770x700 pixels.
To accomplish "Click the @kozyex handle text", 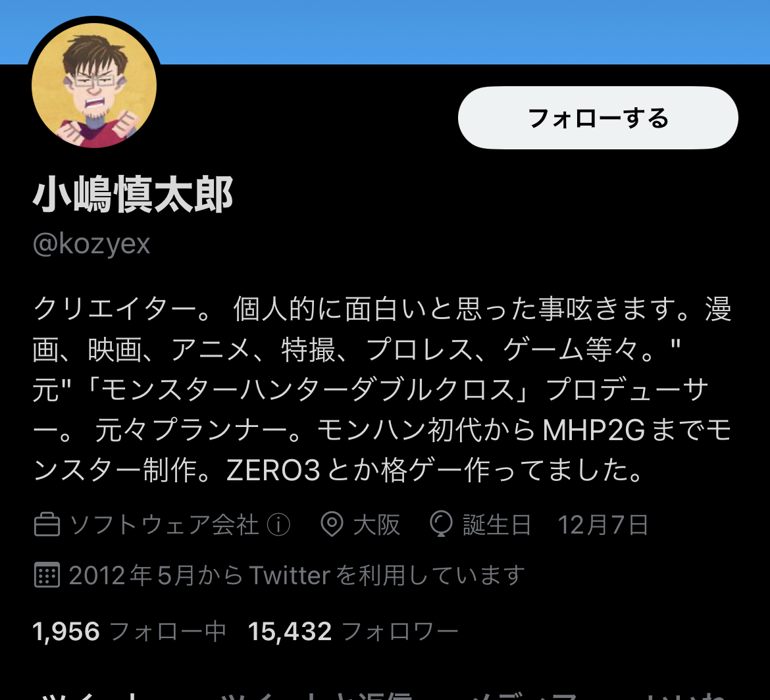I will coord(91,244).
